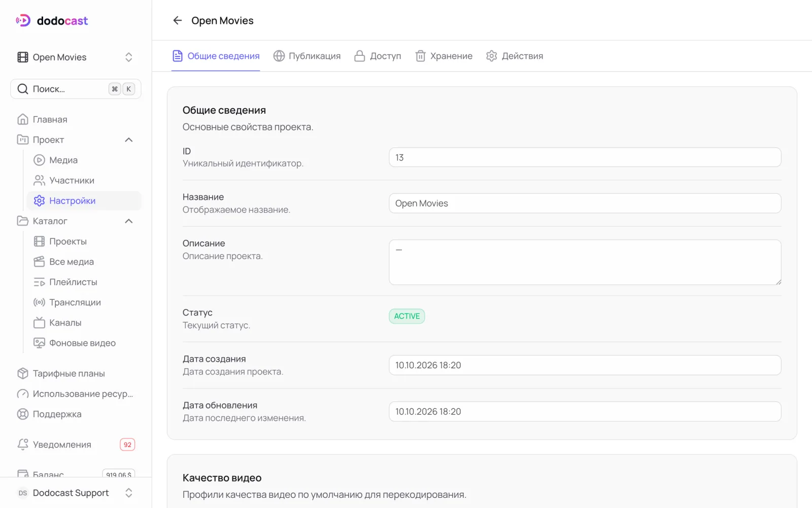This screenshot has height=508, width=812.
Task: Open Участники in the sidebar
Action: (x=84, y=180)
